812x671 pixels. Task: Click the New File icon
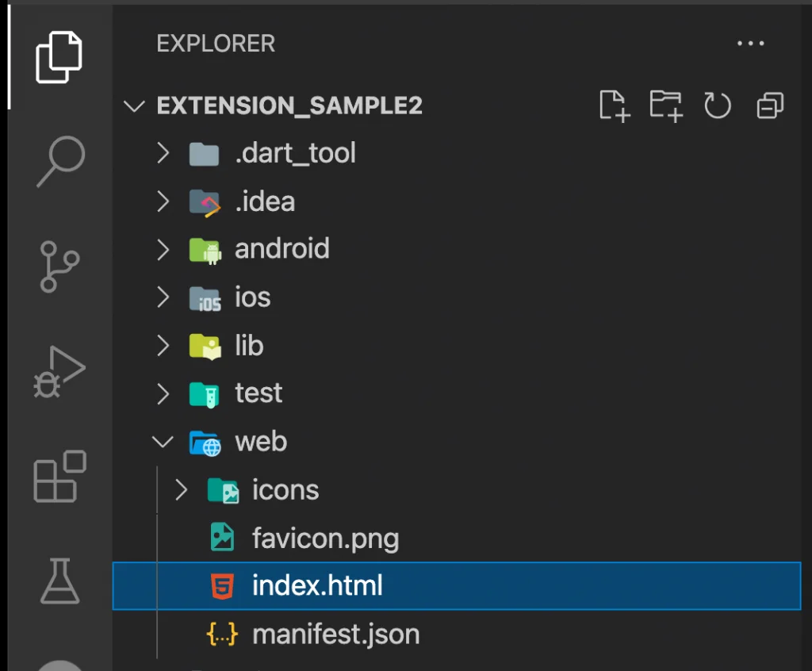pos(614,105)
